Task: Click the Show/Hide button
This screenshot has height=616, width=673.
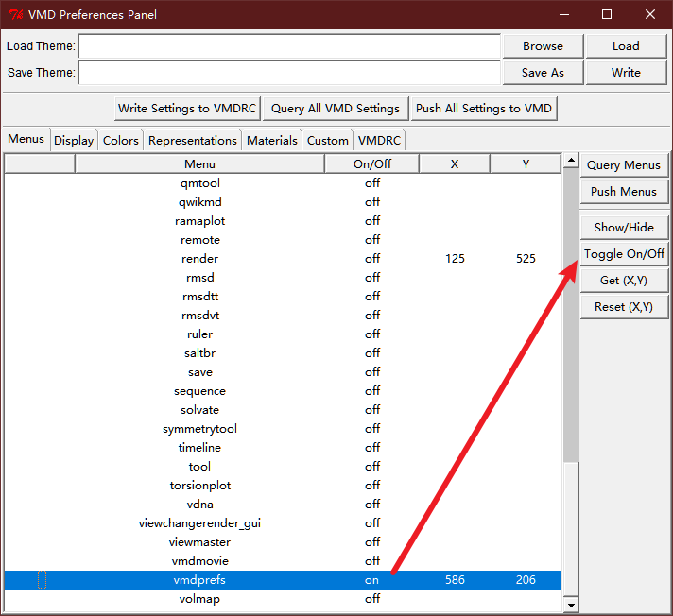Action: (x=624, y=228)
